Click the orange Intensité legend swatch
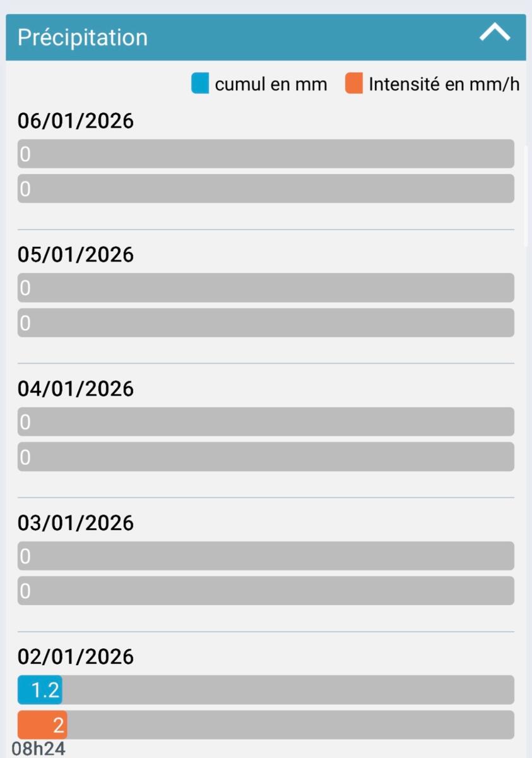This screenshot has height=758, width=532. tap(354, 84)
